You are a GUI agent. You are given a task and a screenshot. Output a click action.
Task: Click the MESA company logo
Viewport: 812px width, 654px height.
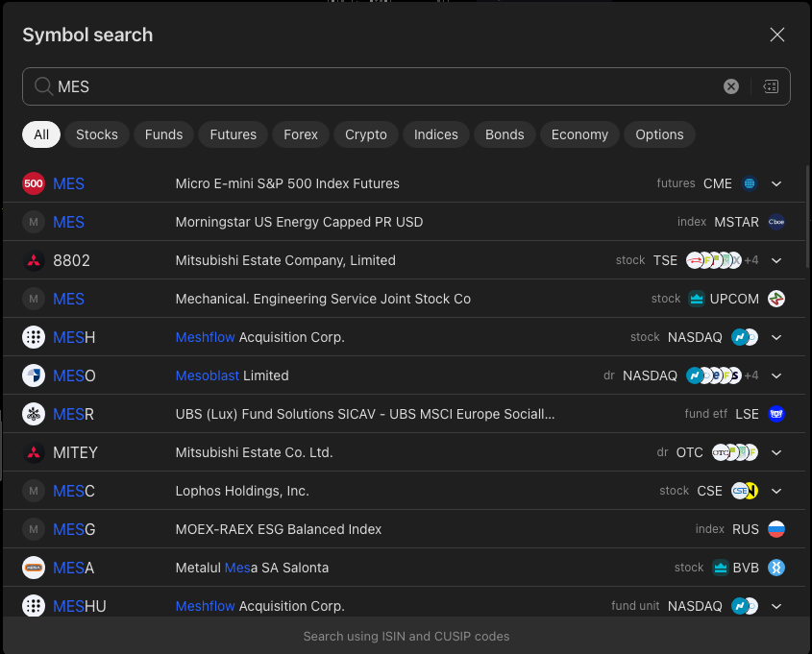point(34,568)
